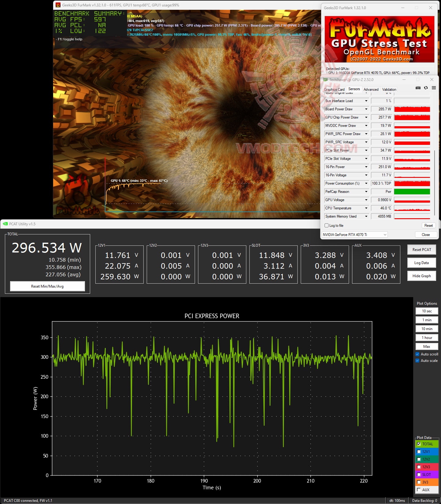This screenshot has height=504, width=441.
Task: Click Reset Min/Max/Avg button
Action: [47, 286]
